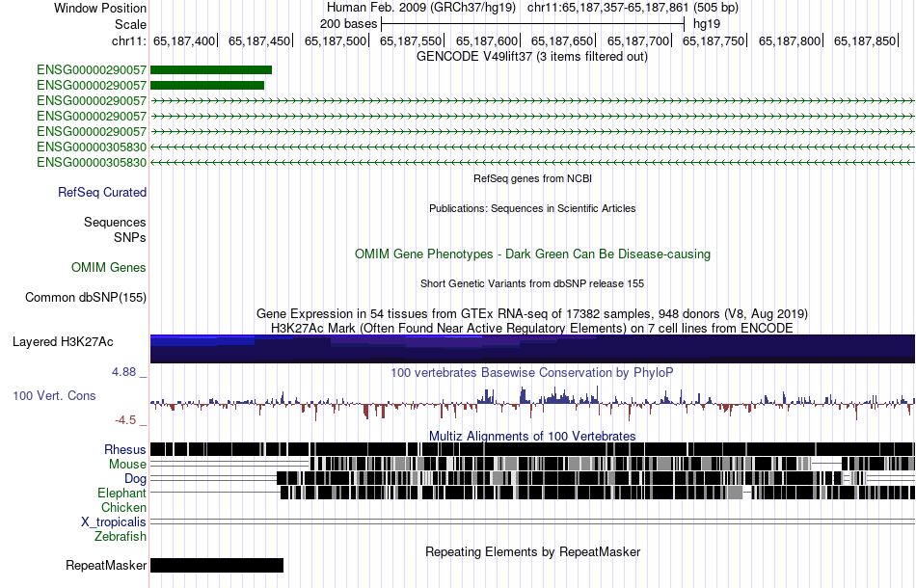The image size is (916, 588).
Task: Click the shorter green ENSG00000290057 exon bar
Action: pyautogui.click(x=207, y=85)
